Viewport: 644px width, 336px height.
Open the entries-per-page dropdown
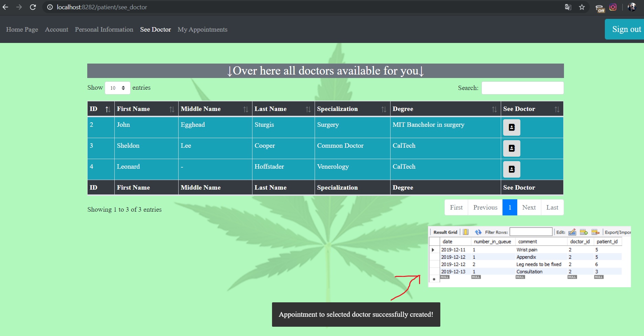click(x=117, y=88)
